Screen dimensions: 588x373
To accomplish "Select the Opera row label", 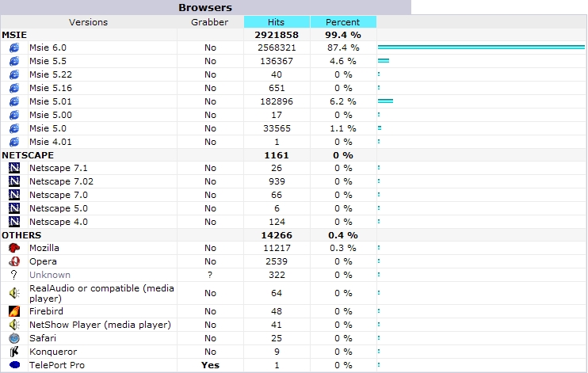I will coord(43,261).
